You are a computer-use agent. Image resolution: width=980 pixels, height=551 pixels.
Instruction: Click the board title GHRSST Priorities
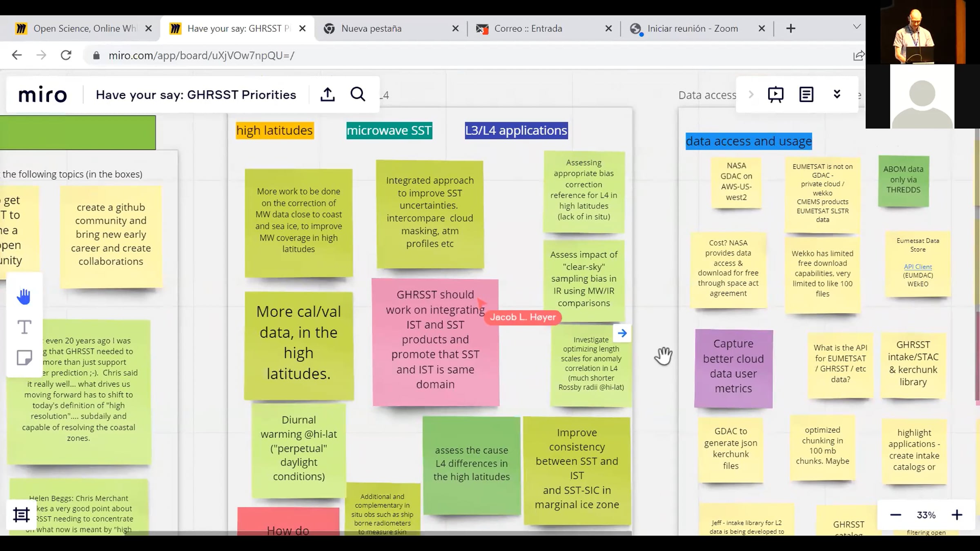tap(196, 95)
